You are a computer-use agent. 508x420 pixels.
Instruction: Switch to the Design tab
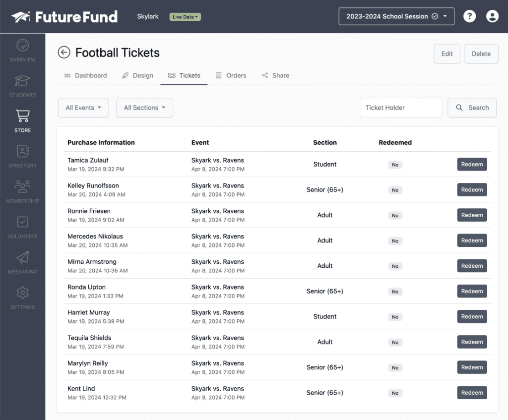(137, 75)
